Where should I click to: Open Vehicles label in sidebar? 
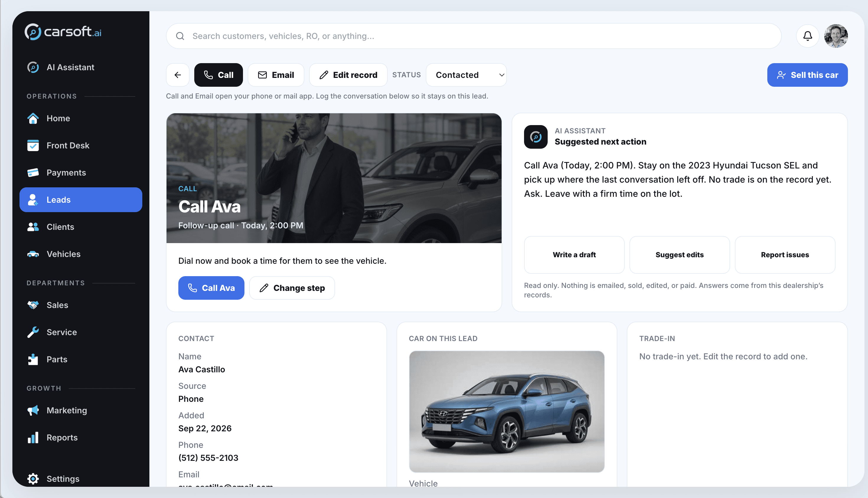tap(64, 254)
